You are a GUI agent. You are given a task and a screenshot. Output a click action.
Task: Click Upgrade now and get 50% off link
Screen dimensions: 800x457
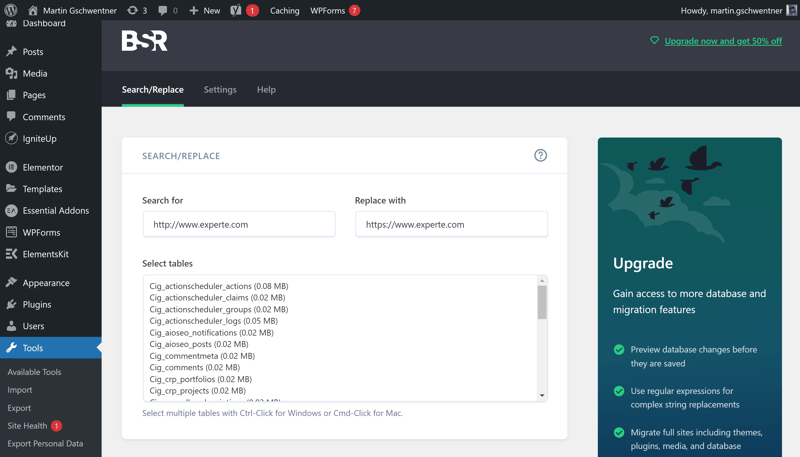[723, 41]
